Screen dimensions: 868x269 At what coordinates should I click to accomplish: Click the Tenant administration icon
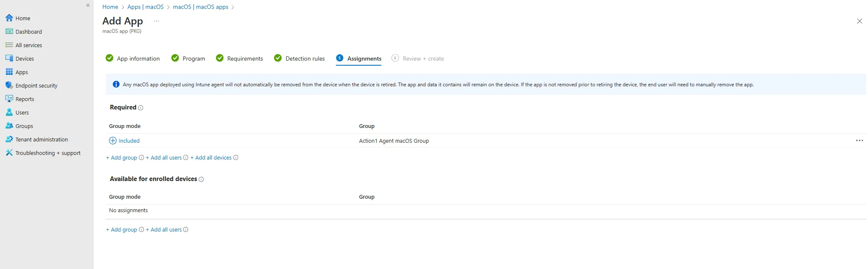9,139
